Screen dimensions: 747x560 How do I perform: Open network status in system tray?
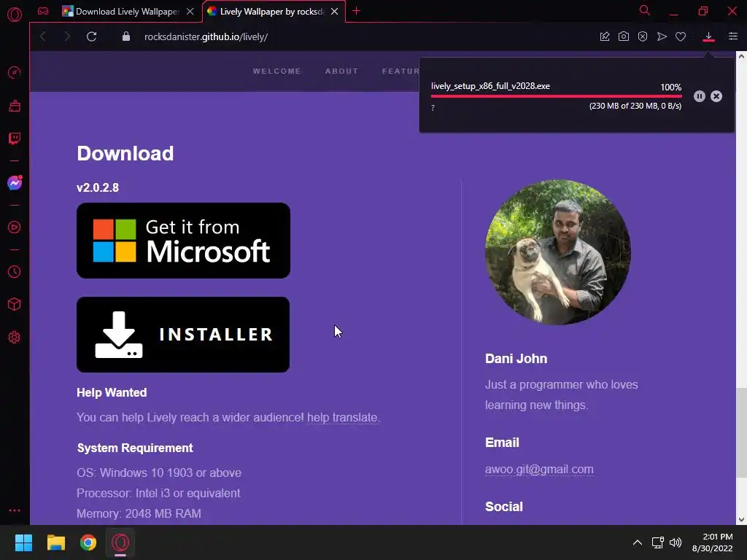[x=658, y=542]
